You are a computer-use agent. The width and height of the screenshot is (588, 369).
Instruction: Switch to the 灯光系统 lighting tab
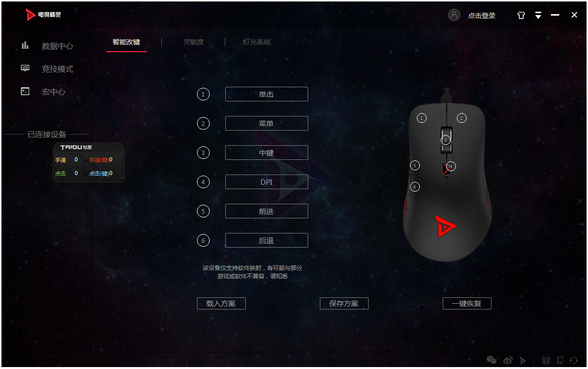(x=257, y=42)
